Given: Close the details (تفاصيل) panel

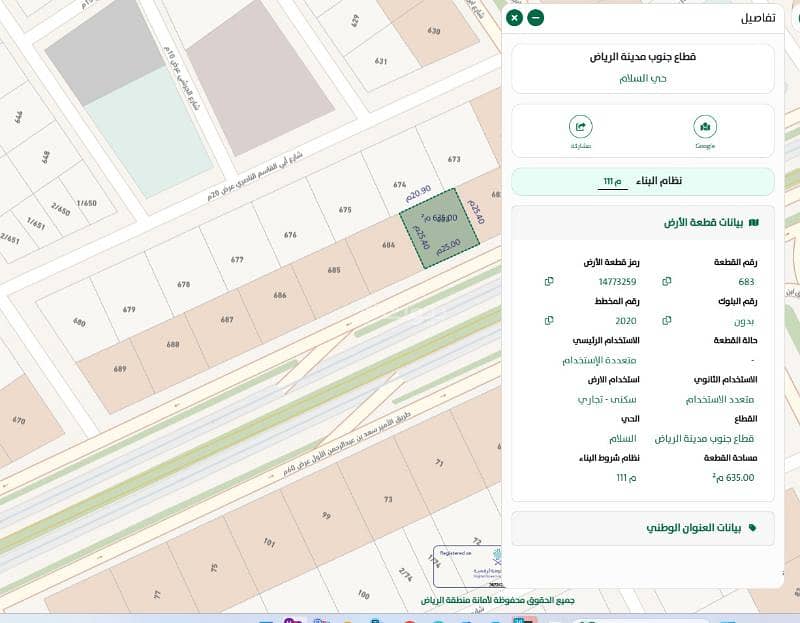Looking at the screenshot, I should point(514,18).
